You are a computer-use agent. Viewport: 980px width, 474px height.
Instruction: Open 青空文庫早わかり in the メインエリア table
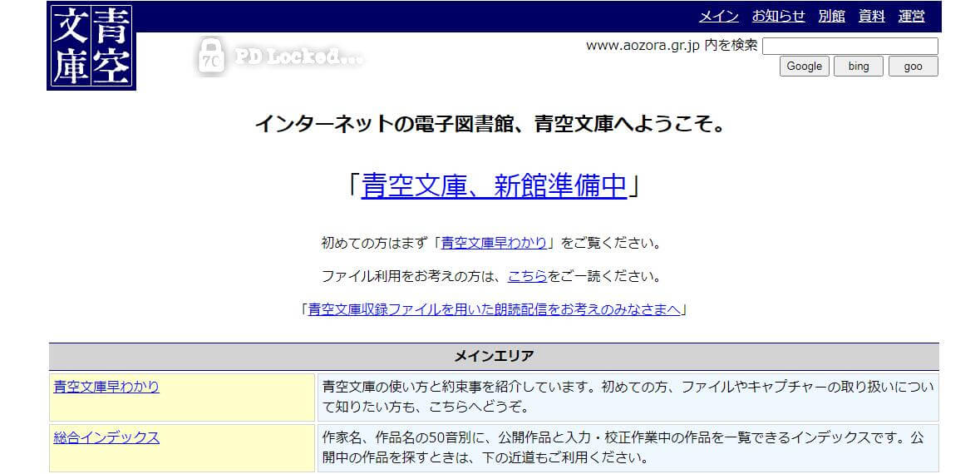106,387
